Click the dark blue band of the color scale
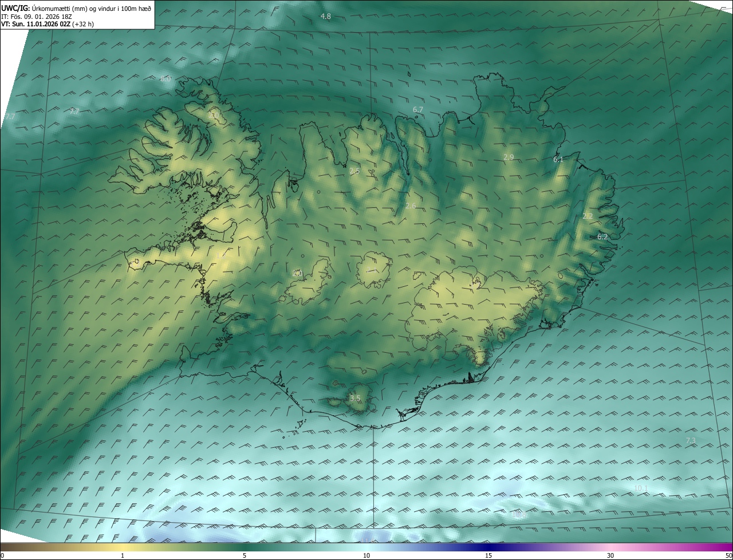The width and height of the screenshot is (733, 560). coord(488,547)
